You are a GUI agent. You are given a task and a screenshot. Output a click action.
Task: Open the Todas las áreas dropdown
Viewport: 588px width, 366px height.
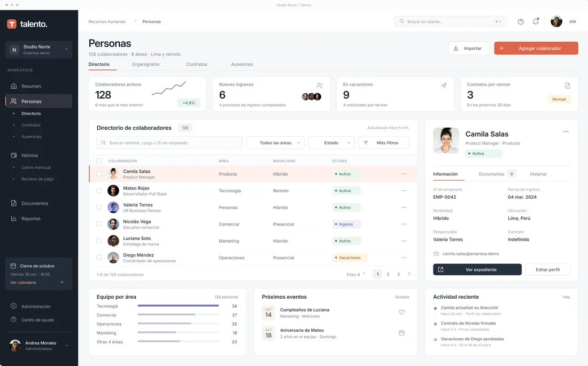[276, 143]
